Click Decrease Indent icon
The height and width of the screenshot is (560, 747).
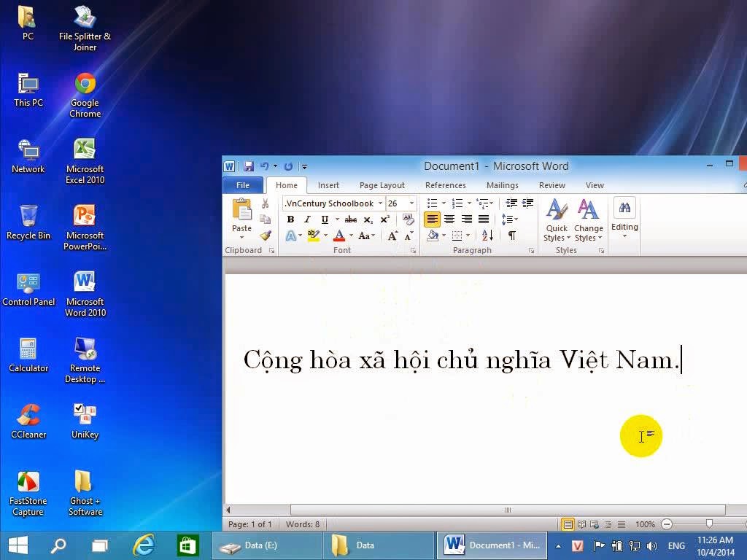point(511,203)
